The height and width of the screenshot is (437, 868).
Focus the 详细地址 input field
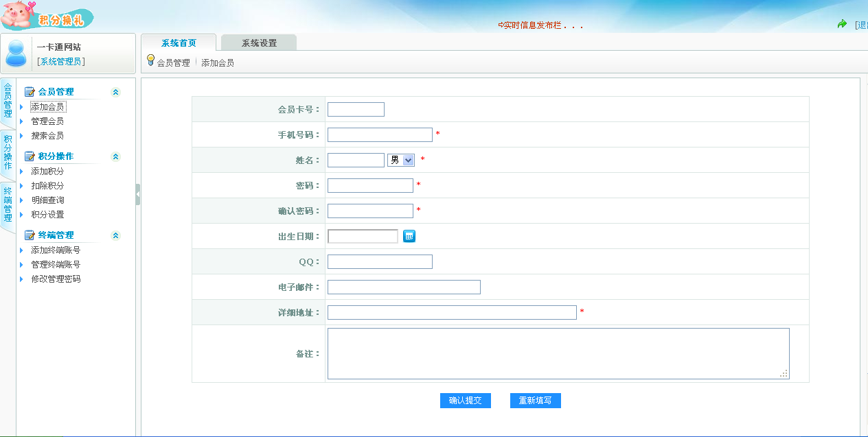(x=452, y=312)
